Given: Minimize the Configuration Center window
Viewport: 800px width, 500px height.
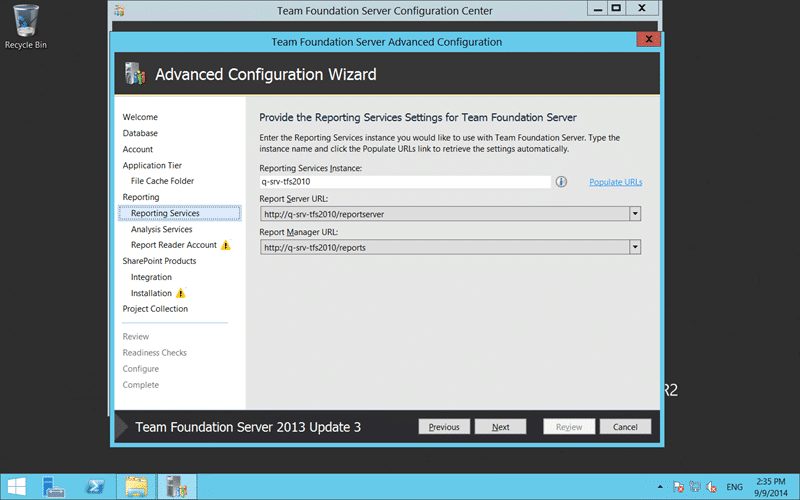Looking at the screenshot, I should coord(597,8).
